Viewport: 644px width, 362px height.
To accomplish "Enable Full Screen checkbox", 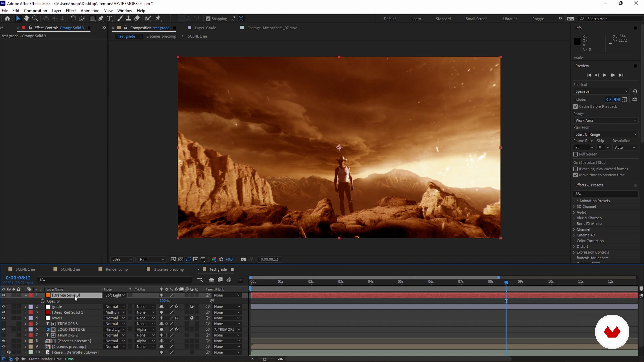I will pyautogui.click(x=576, y=154).
